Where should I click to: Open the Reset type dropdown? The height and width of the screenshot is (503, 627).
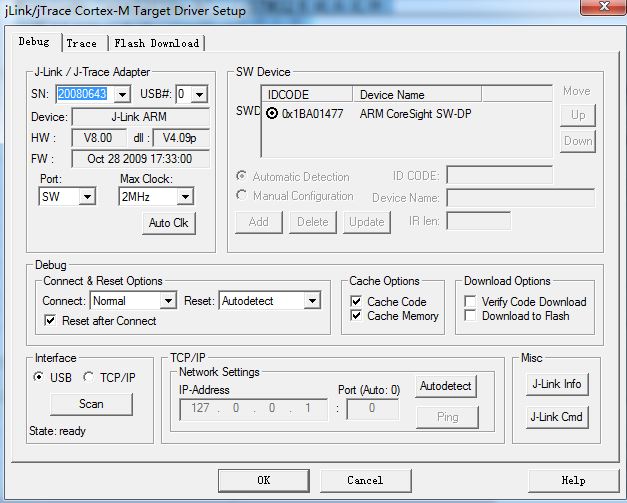[312, 300]
